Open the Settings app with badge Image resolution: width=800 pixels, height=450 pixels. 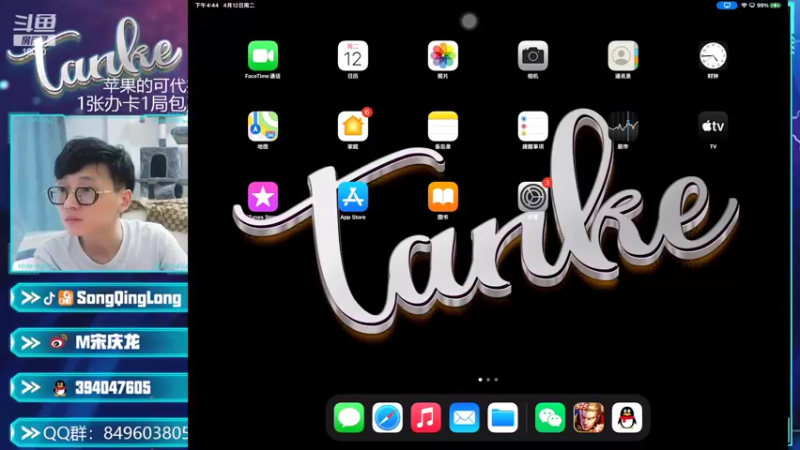pos(533,196)
